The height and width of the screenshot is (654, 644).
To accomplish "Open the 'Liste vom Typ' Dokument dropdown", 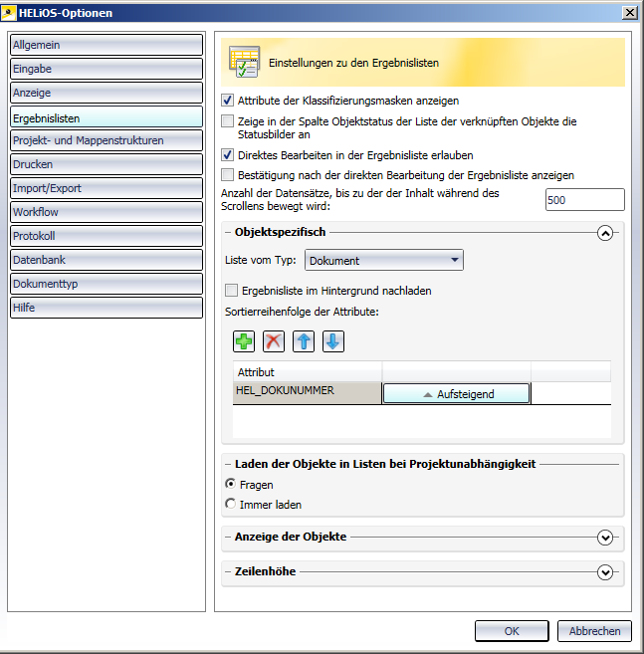I will click(x=384, y=260).
